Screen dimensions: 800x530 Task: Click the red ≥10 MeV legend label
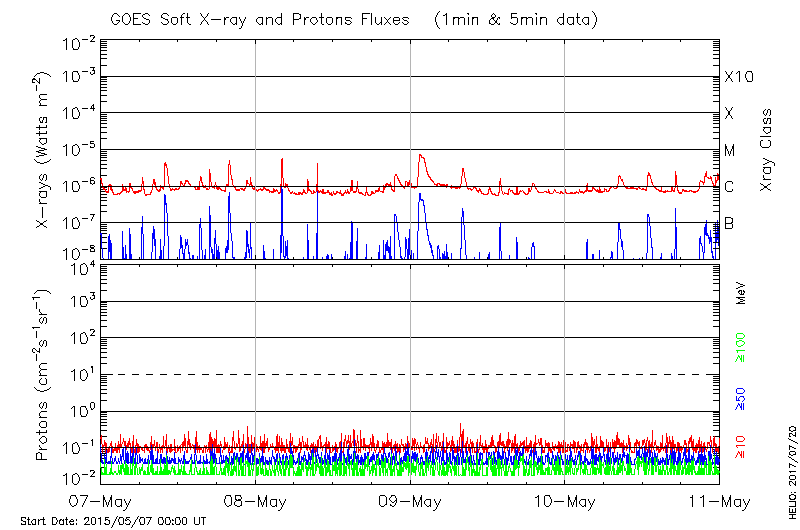(x=741, y=448)
